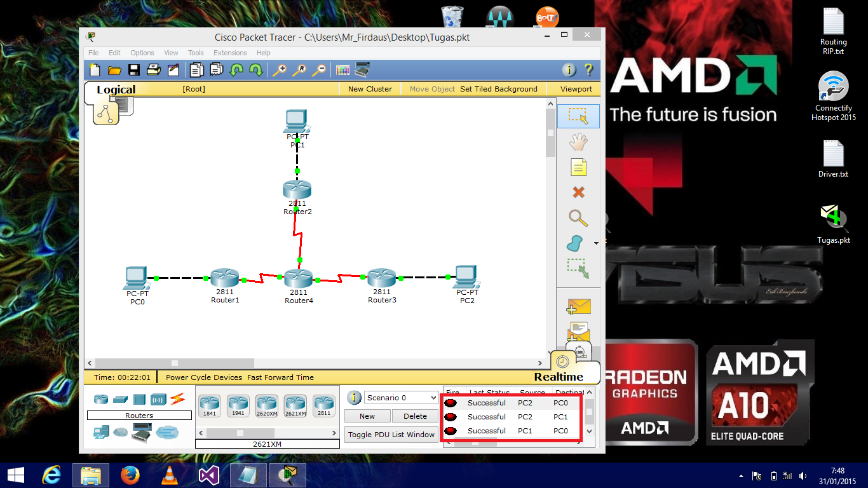
Task: Select the WAN Emulation cloud icon
Action: (120, 432)
